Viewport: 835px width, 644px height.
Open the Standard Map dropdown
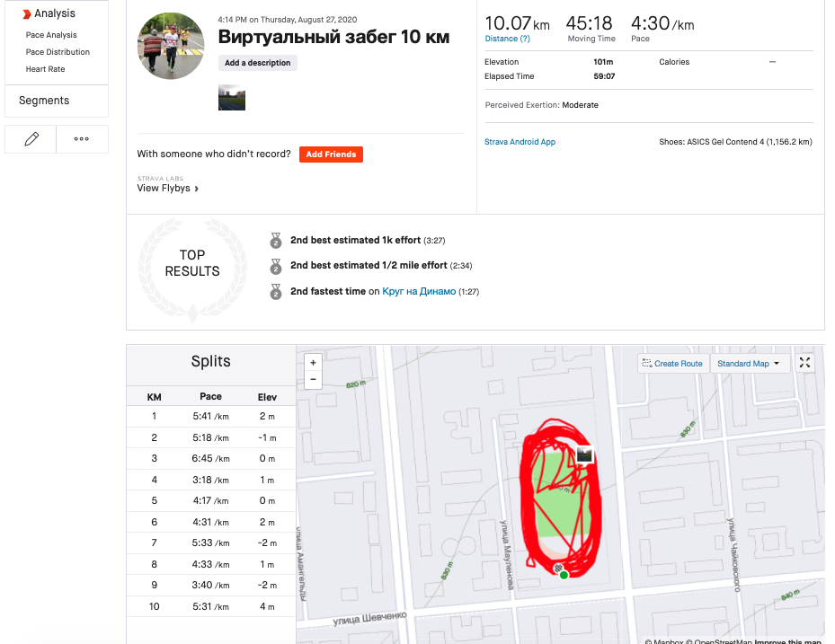coord(750,364)
